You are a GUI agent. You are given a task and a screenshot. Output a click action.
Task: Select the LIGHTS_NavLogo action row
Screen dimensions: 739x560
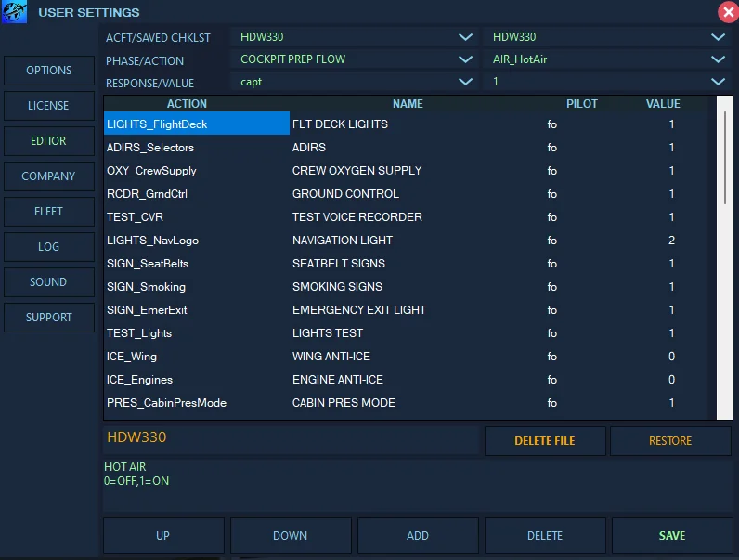(197, 241)
